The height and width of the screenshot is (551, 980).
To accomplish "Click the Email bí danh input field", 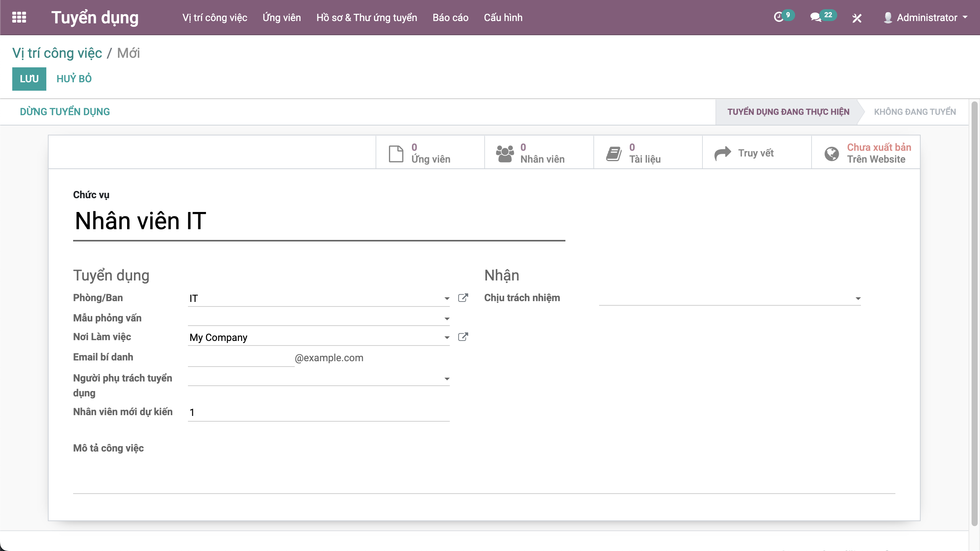I will [x=241, y=358].
